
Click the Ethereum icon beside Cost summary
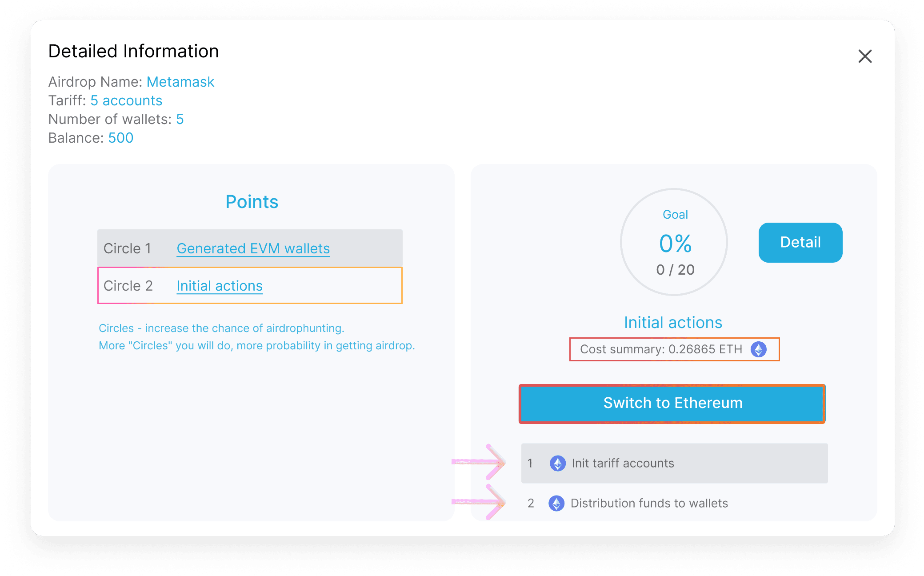click(758, 349)
